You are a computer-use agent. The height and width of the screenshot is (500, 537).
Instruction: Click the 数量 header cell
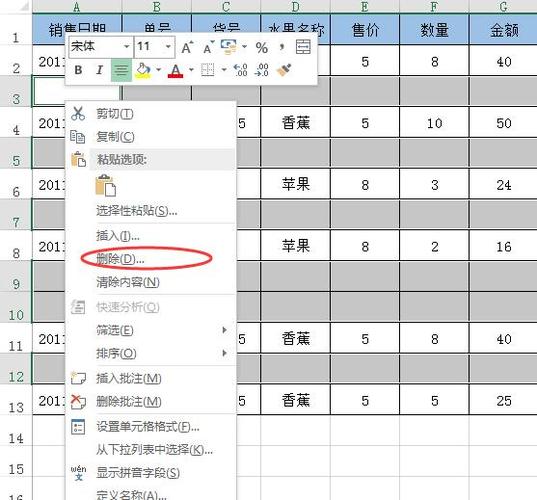pos(434,30)
